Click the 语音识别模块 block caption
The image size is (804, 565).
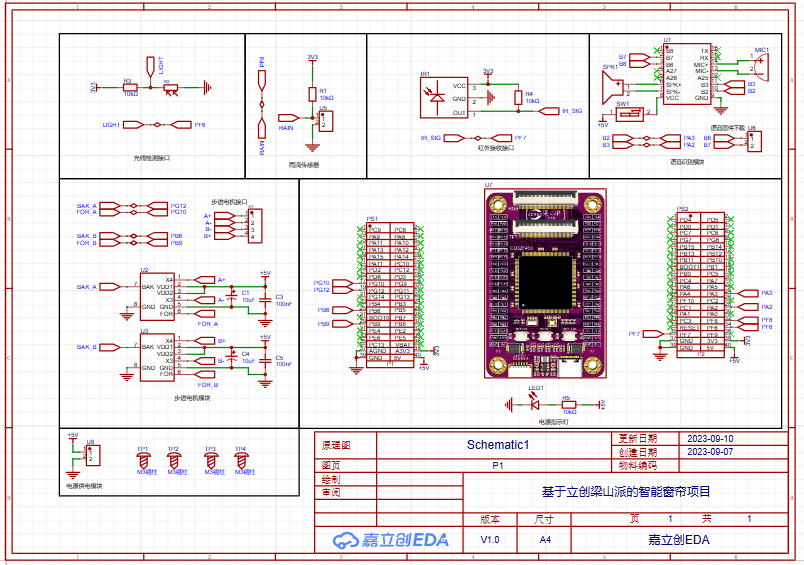[687, 162]
